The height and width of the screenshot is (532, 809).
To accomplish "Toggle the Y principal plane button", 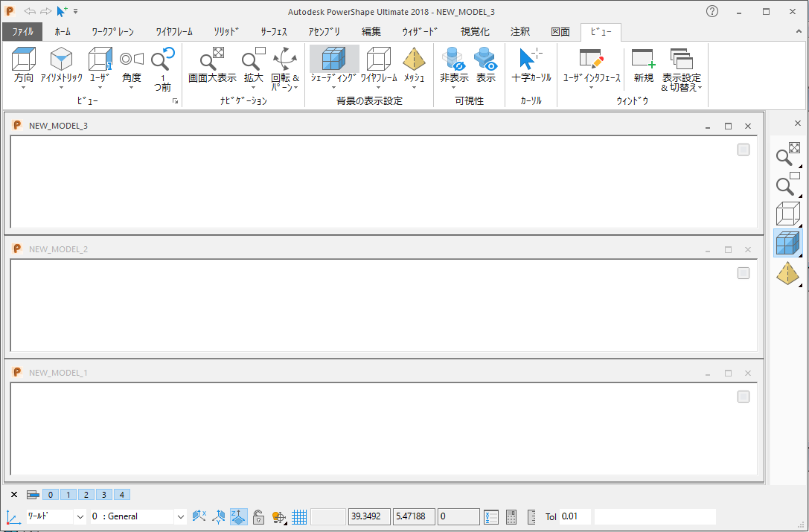I will point(219,516).
